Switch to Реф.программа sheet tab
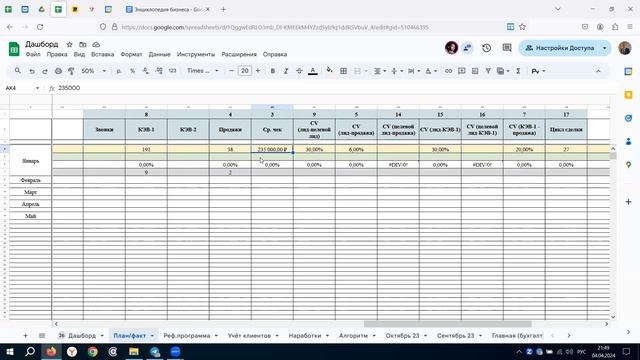 187,336
